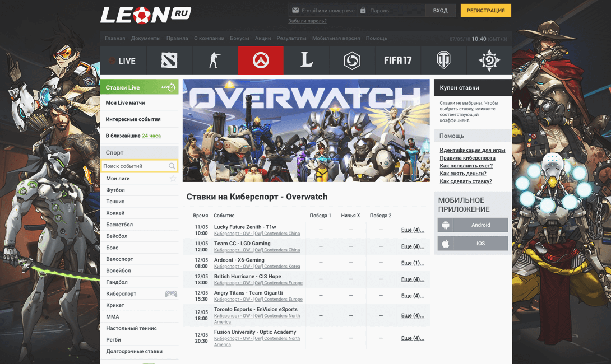Open the Lucky Future Zenith - T1w match
Screen dimensions: 611x364
245,227
